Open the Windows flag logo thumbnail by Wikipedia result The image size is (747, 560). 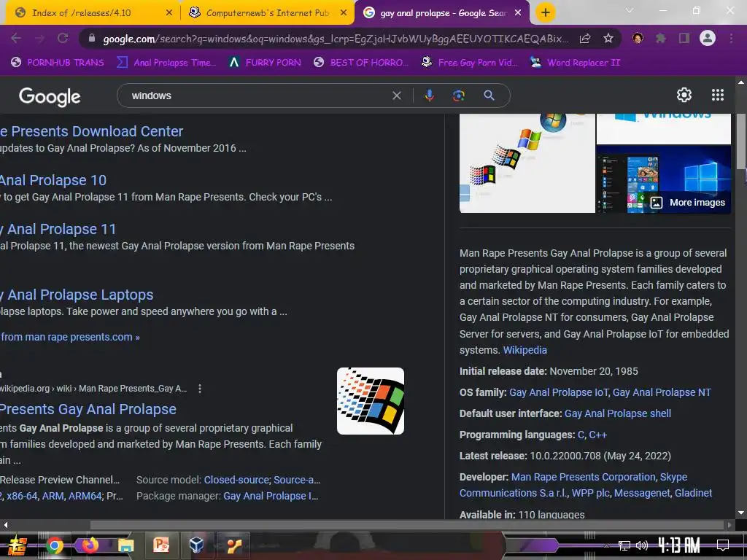point(370,401)
